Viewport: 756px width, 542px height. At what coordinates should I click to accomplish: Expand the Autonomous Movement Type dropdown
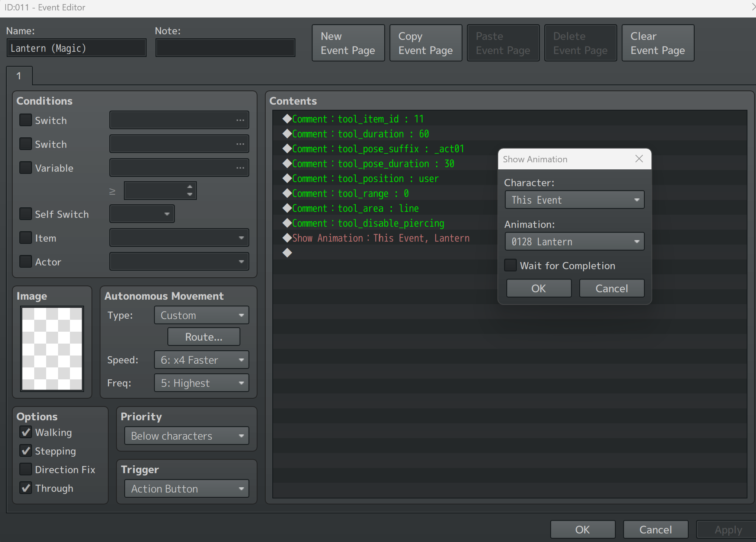click(202, 315)
